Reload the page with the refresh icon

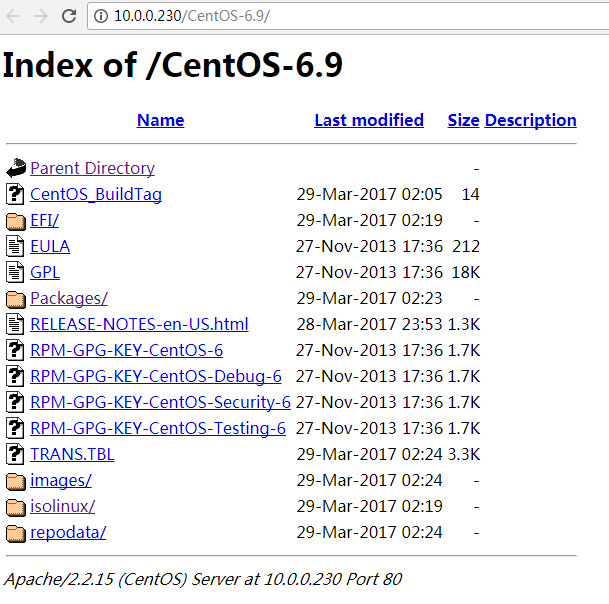(69, 16)
